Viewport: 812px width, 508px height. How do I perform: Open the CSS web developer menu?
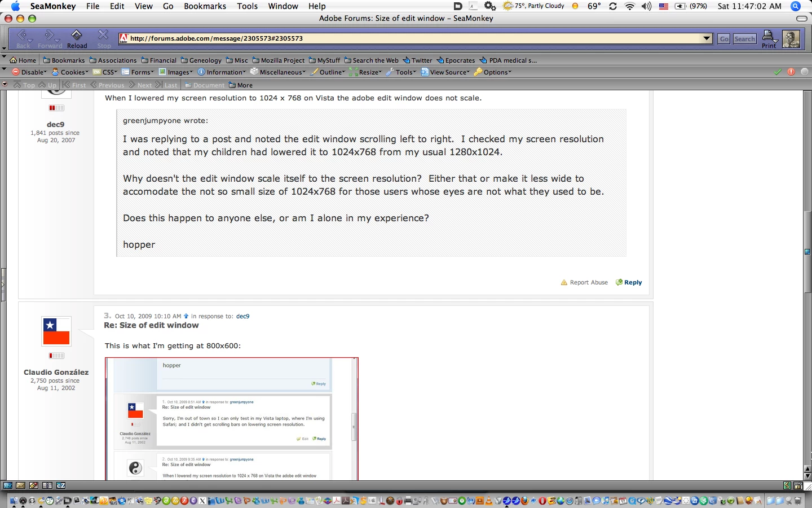click(x=105, y=72)
